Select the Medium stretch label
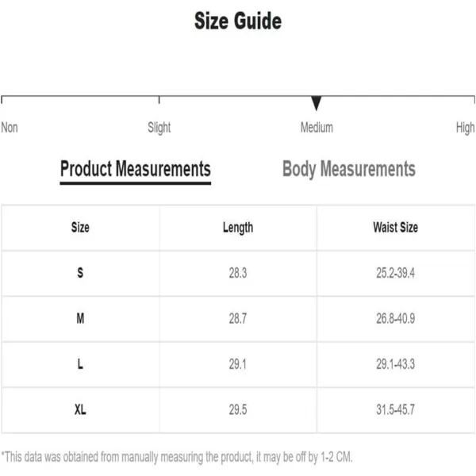Viewport: 476px width, 476px height. [317, 128]
